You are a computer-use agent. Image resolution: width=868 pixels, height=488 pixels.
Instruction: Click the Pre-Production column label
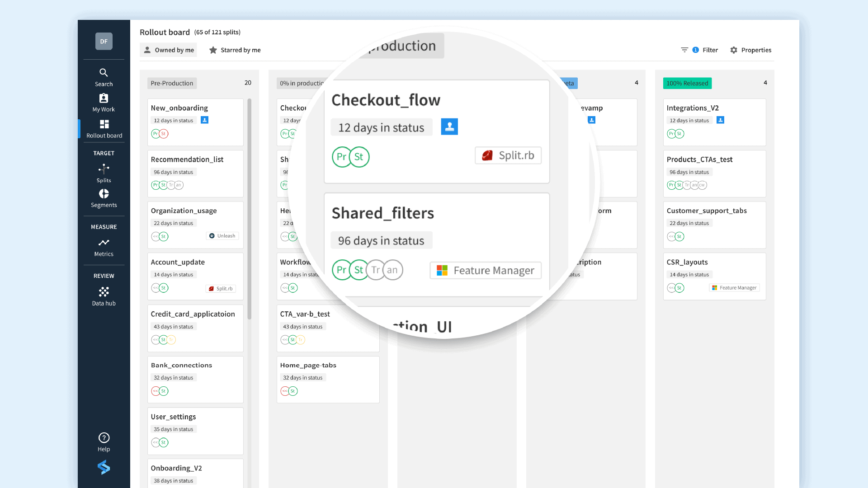172,83
